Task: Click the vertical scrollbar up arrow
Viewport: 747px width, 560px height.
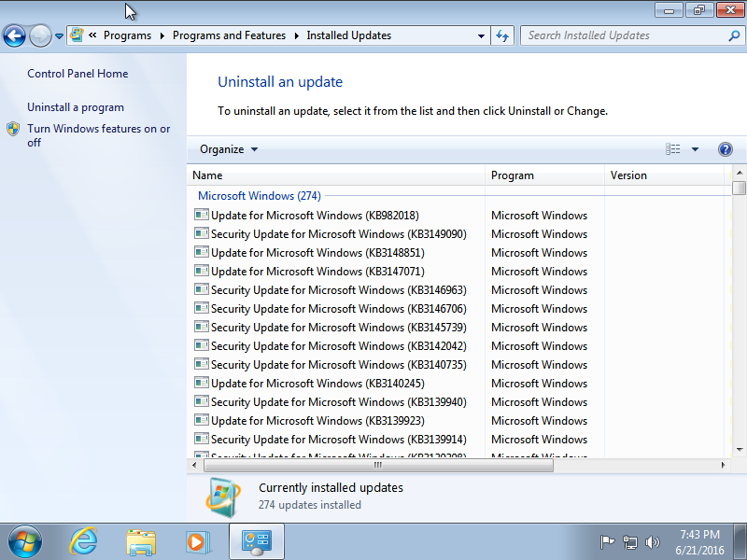Action: (740, 173)
